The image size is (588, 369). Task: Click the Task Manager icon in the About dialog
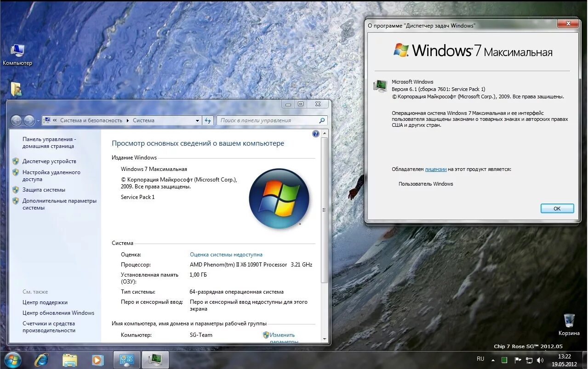(380, 86)
